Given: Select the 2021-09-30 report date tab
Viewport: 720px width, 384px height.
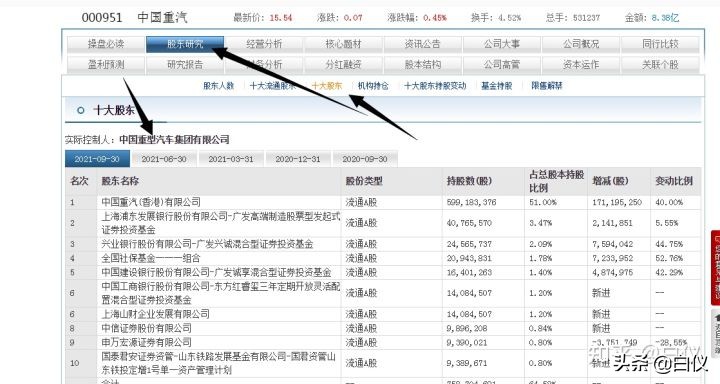Looking at the screenshot, I should tap(97, 159).
